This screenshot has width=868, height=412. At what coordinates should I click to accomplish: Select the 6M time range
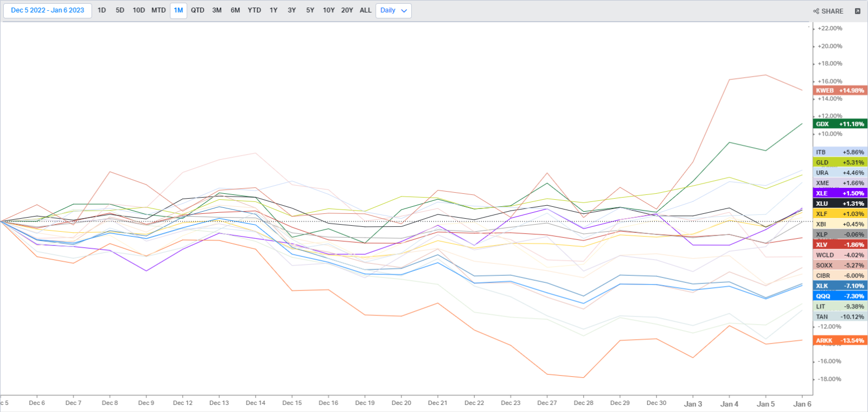(x=235, y=10)
